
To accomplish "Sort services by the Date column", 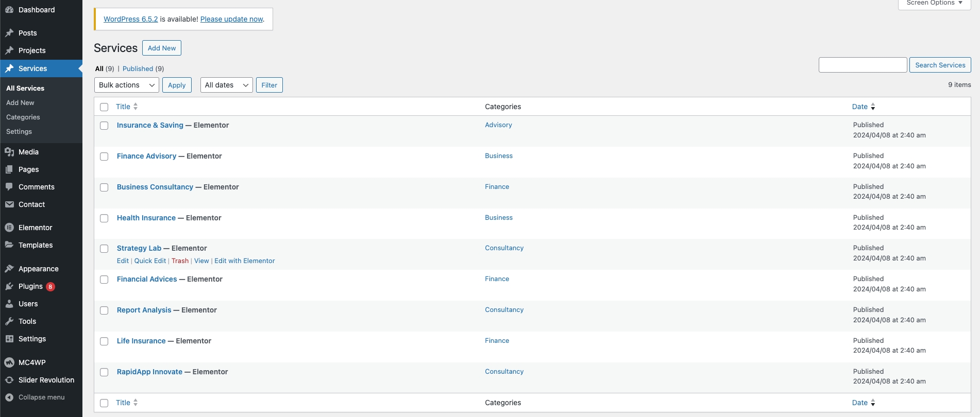I will point(859,107).
